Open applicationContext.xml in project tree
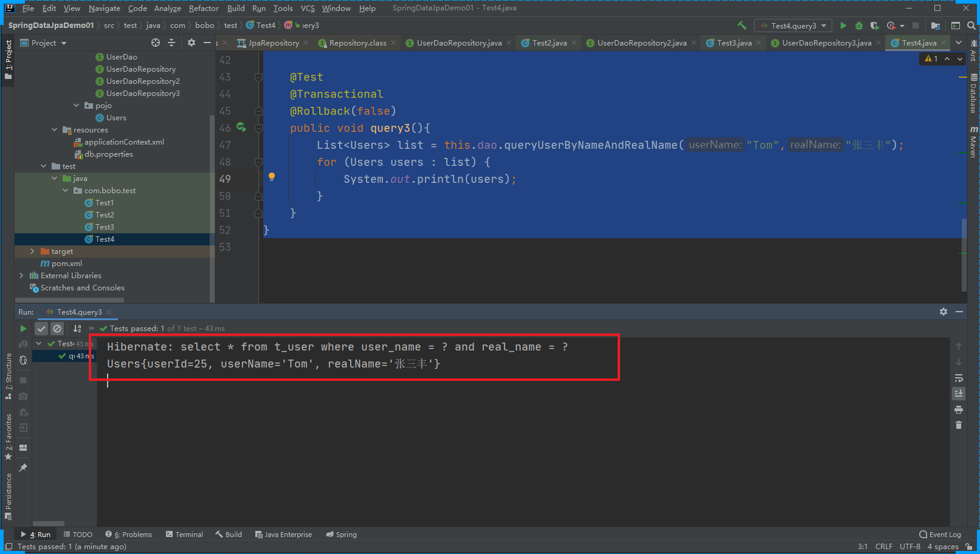980x554 pixels. click(x=124, y=142)
